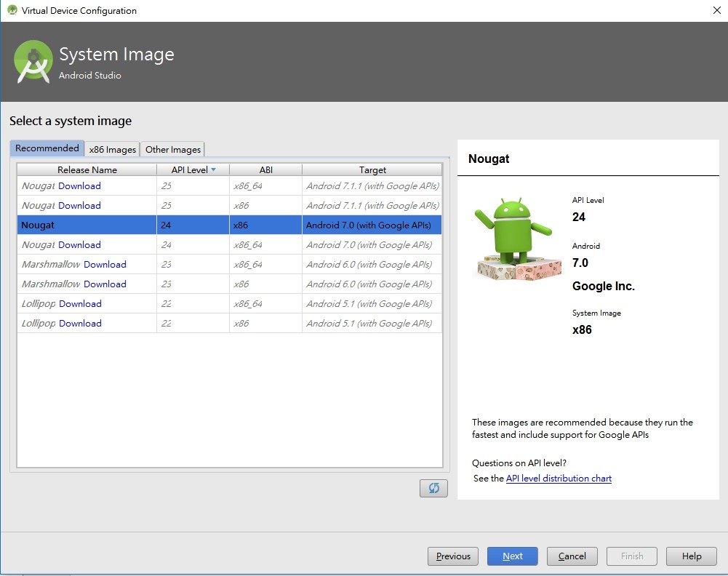Click the API Level sort arrow
The image size is (728, 576).
(x=214, y=170)
